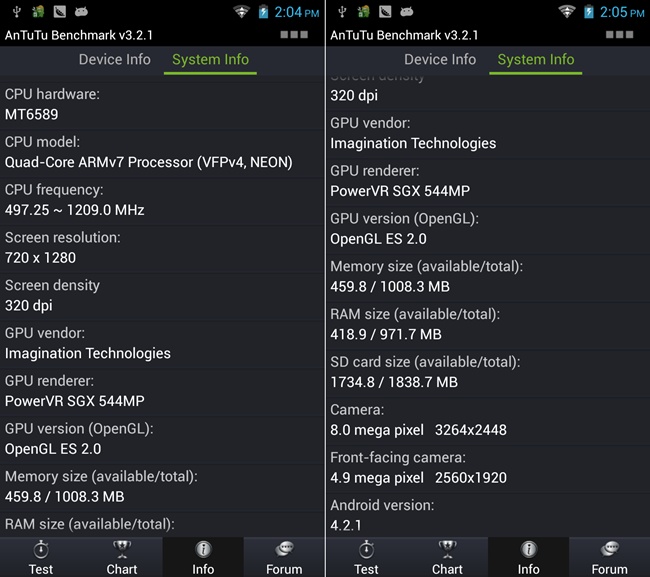Tap clock 2:04 PM in left status bar
Image resolution: width=650 pixels, height=577 pixels.
pos(297,12)
